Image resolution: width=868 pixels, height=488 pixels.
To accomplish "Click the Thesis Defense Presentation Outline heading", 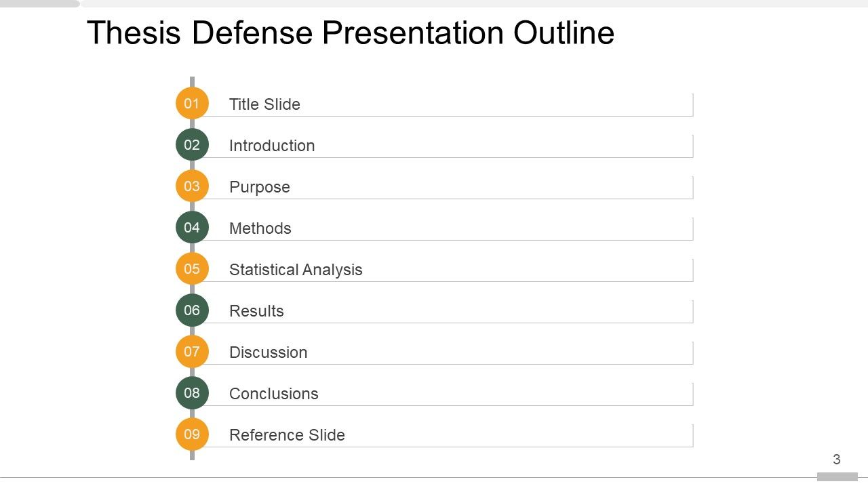I will (351, 33).
